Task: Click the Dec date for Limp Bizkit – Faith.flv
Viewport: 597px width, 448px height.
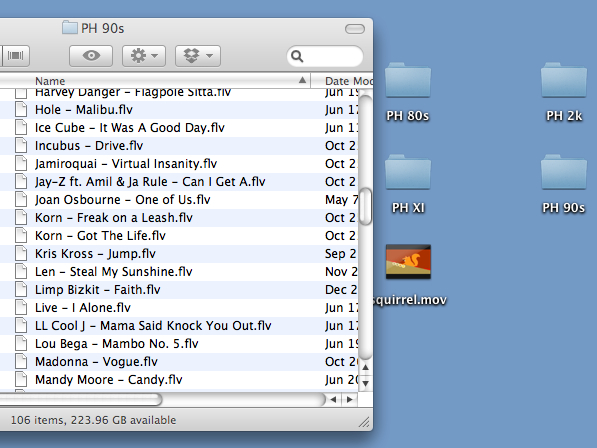Action: pyautogui.click(x=341, y=290)
